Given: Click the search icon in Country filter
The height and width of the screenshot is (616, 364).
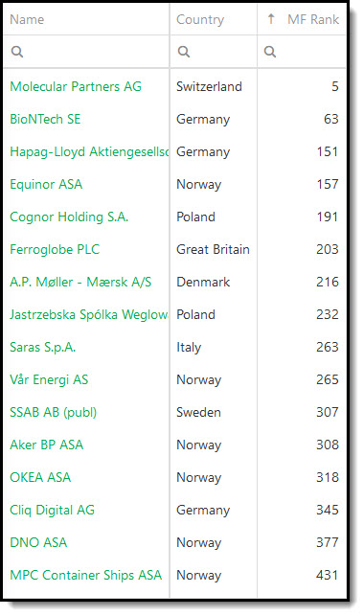Looking at the screenshot, I should 184,52.
